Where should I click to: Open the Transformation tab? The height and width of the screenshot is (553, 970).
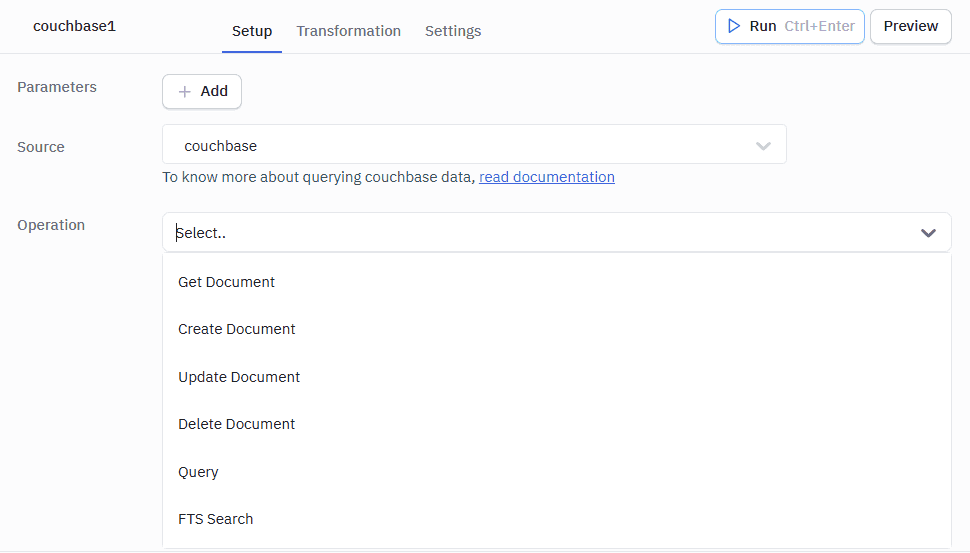pyautogui.click(x=348, y=31)
